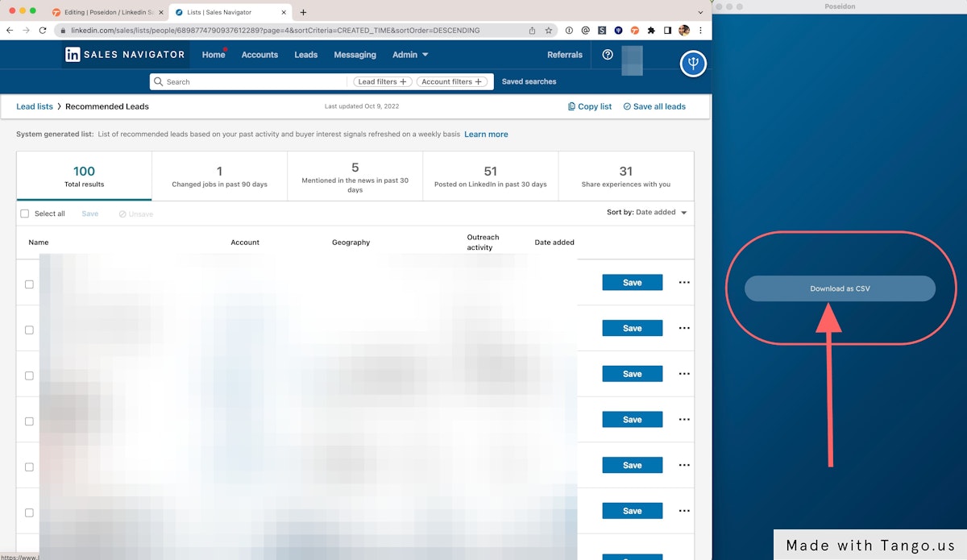
Task: Select the checkbox on the first lead row
Action: (29, 284)
